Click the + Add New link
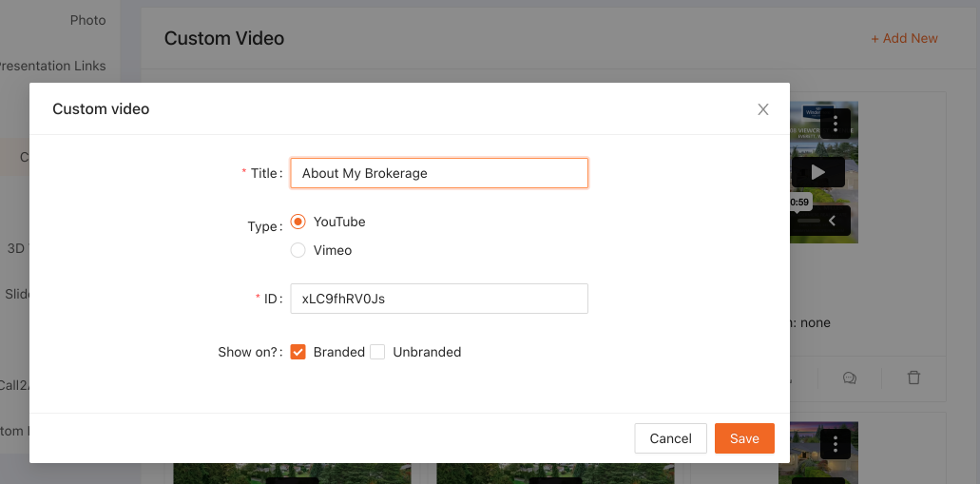The height and width of the screenshot is (484, 980). (x=904, y=38)
